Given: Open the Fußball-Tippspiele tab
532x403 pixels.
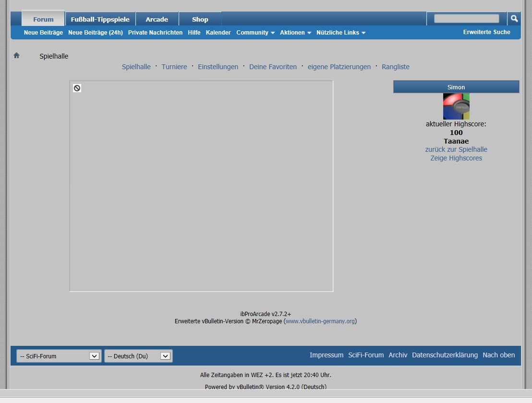Looking at the screenshot, I should click(x=100, y=19).
